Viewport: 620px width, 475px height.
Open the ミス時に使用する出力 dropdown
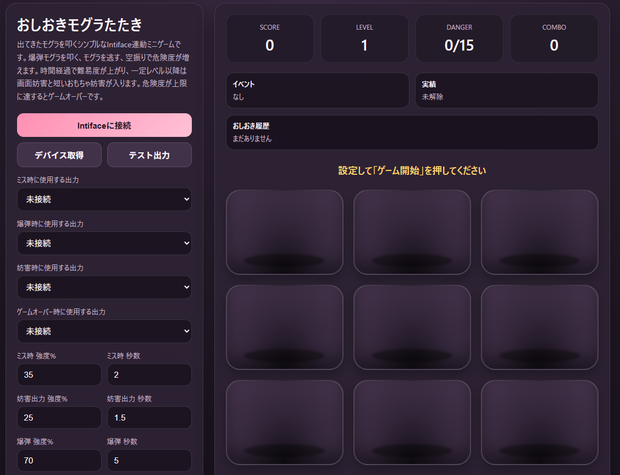(x=104, y=199)
